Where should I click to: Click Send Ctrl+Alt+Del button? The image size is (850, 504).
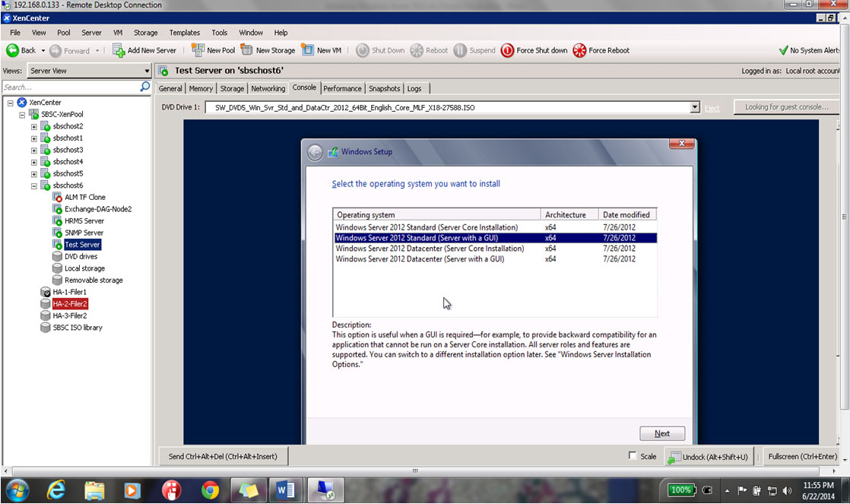pyautogui.click(x=223, y=456)
